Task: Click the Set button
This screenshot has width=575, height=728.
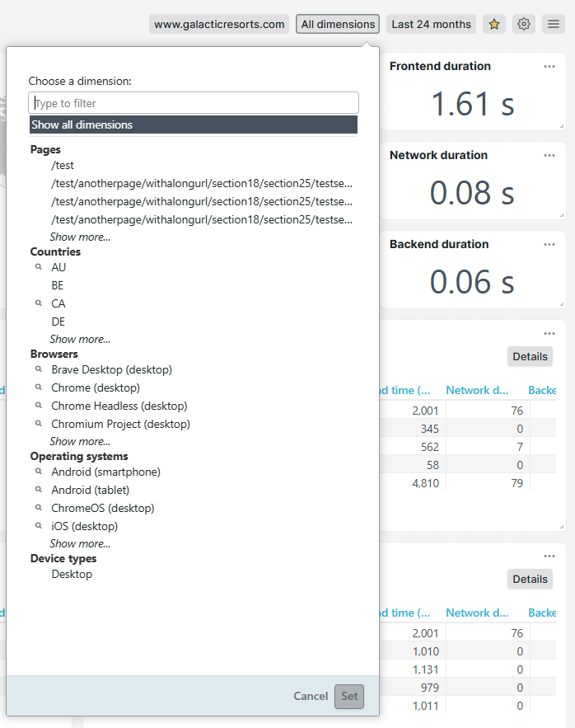Action: coord(348,696)
